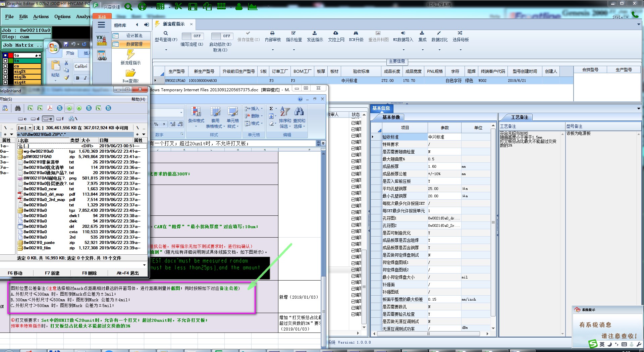The image size is (644, 352).
Task: Toggle the 编写流程(R) OFF switch
Action: click(193, 36)
